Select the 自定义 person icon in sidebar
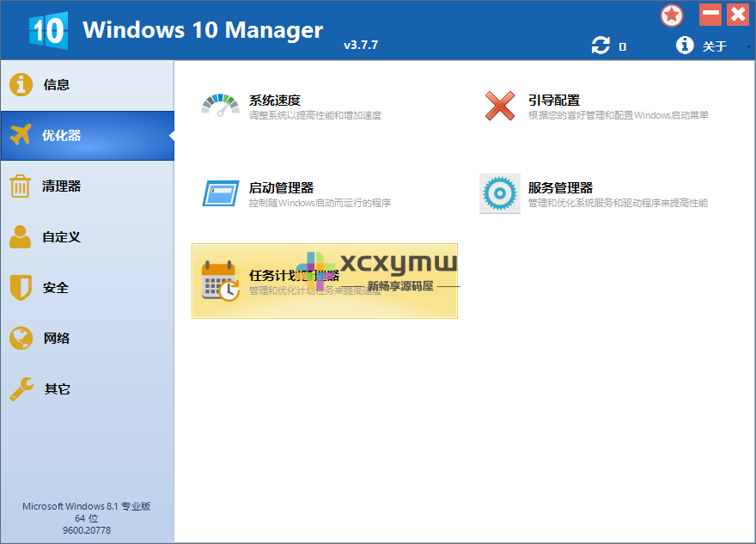756x544 pixels. (x=20, y=236)
